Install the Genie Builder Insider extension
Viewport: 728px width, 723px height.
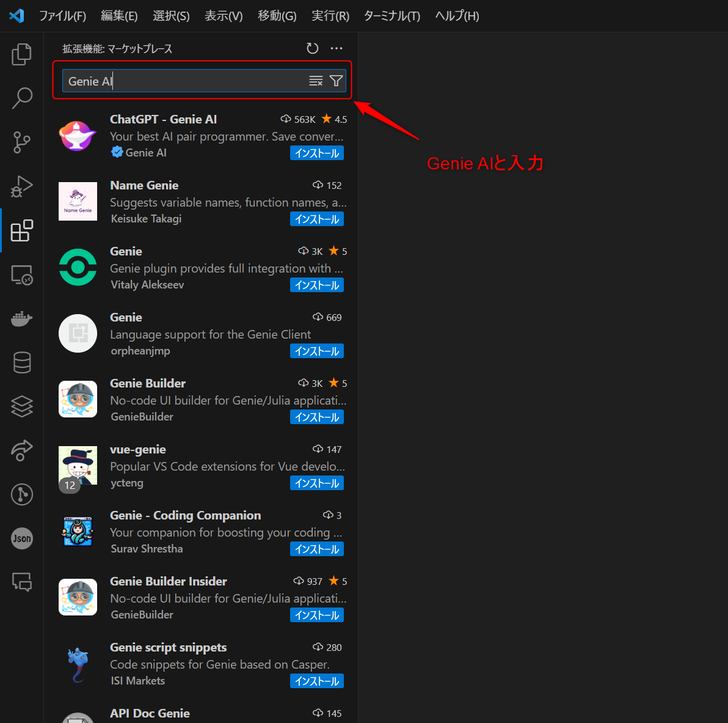point(317,615)
